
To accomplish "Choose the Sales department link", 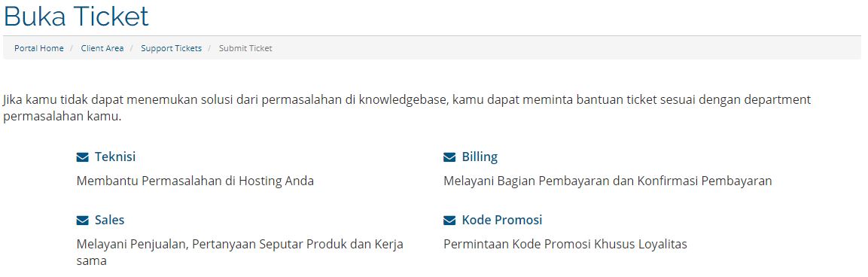I will point(110,220).
